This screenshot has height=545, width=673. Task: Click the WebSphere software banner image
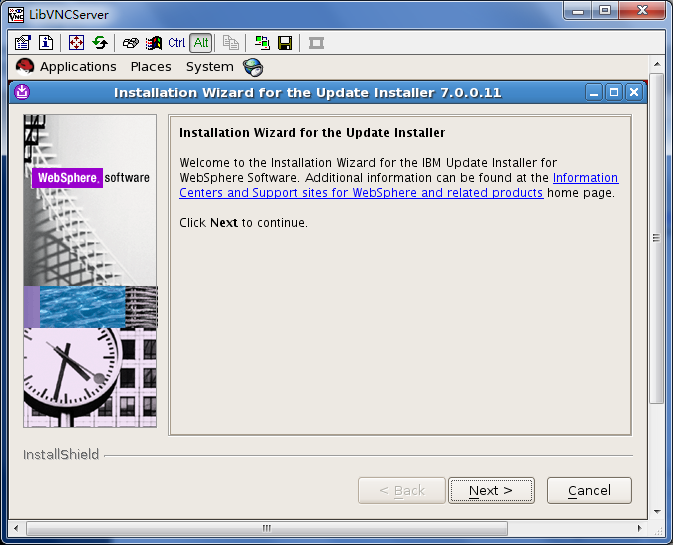click(x=90, y=271)
